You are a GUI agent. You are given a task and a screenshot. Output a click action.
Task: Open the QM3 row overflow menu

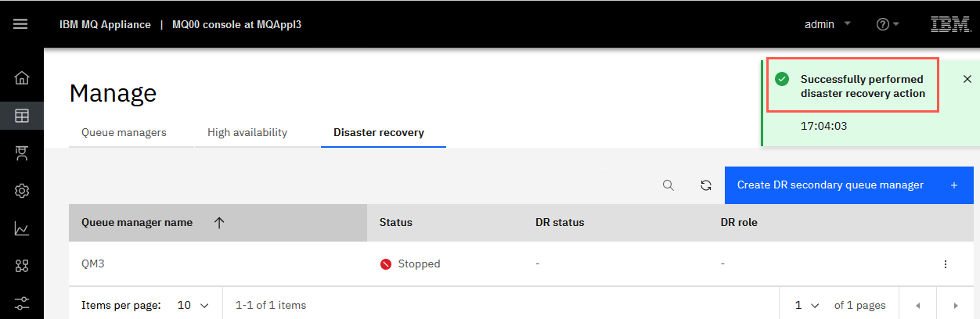click(946, 264)
